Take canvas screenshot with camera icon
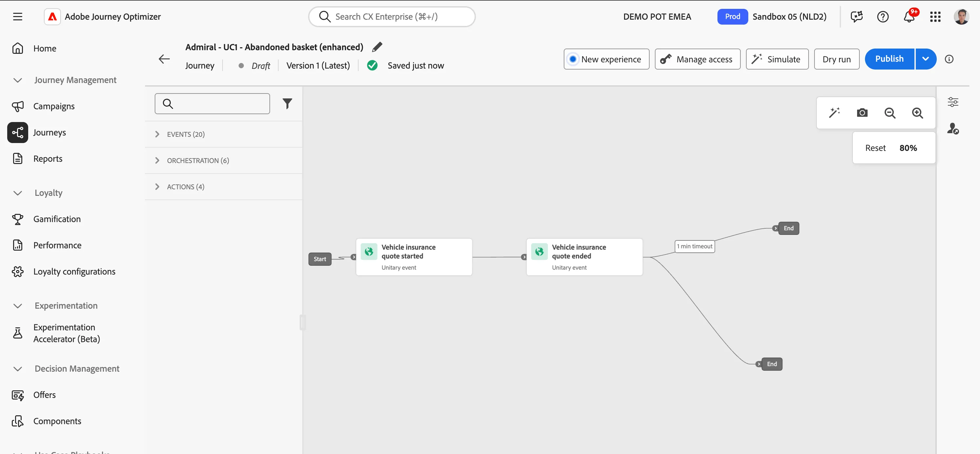 click(862, 113)
